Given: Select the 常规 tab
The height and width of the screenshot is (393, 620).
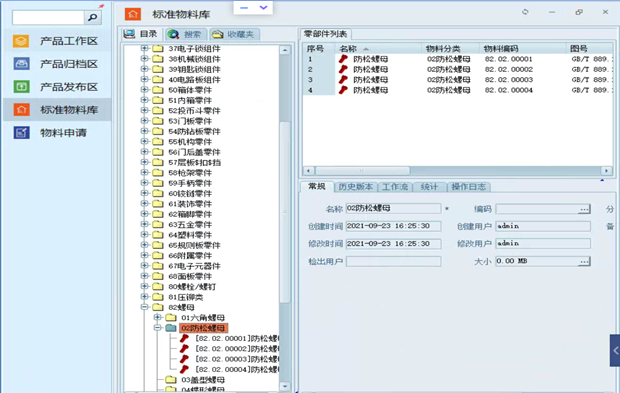Looking at the screenshot, I should [317, 186].
